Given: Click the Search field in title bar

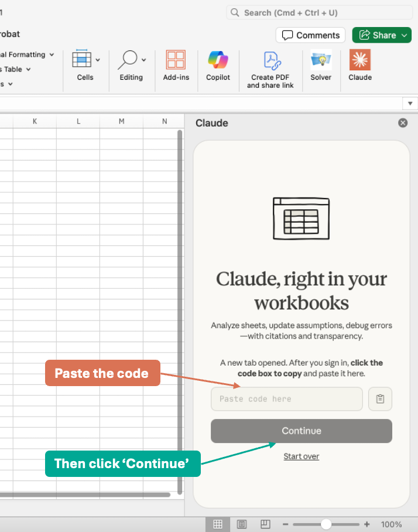Looking at the screenshot, I should pos(319,13).
